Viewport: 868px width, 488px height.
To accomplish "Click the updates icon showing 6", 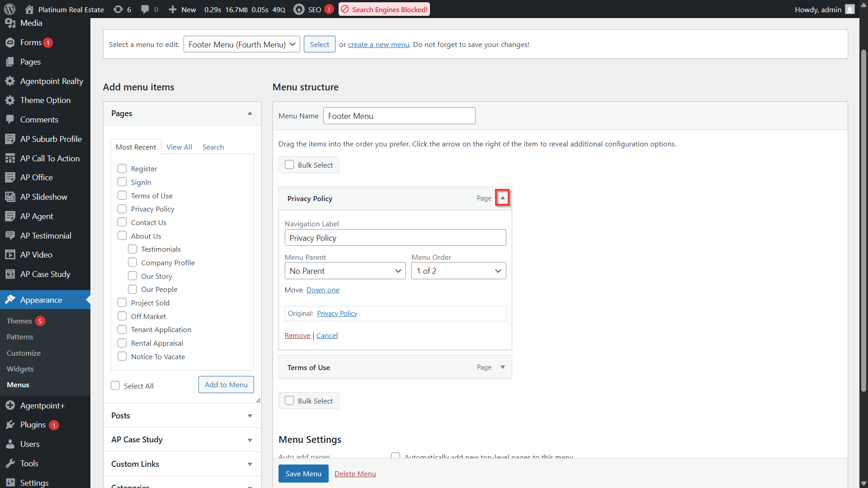I will (x=118, y=9).
